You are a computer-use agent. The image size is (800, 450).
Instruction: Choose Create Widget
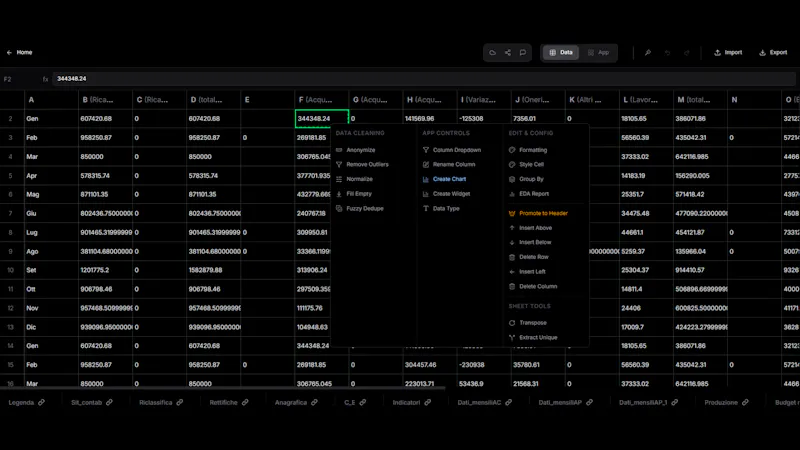[x=451, y=194]
